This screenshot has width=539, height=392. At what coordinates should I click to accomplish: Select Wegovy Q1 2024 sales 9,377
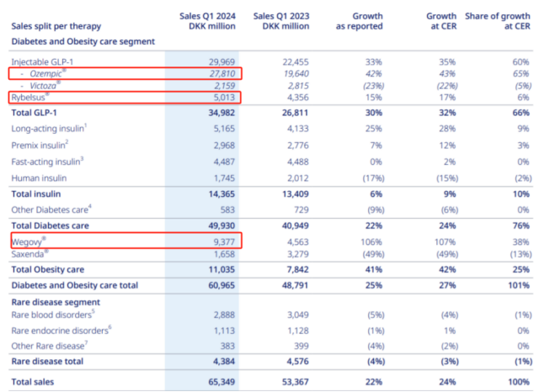point(224,242)
